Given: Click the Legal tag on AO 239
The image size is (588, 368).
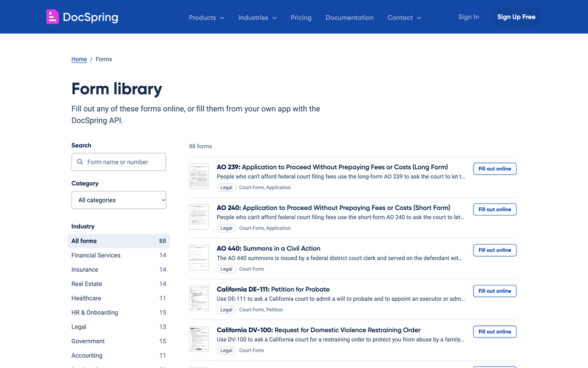Looking at the screenshot, I should 226,187.
